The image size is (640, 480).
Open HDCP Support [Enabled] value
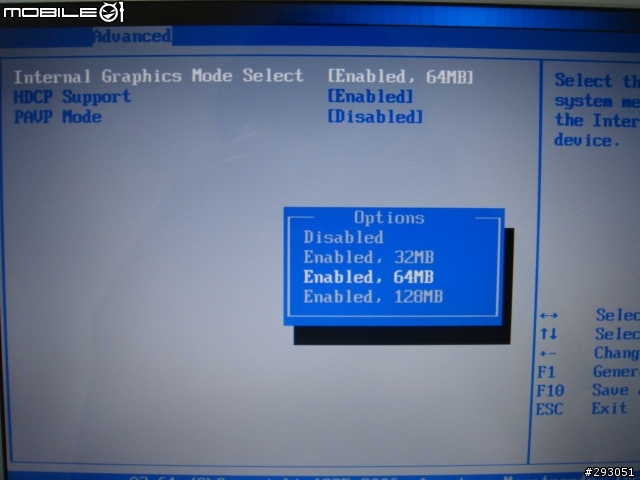coord(370,96)
